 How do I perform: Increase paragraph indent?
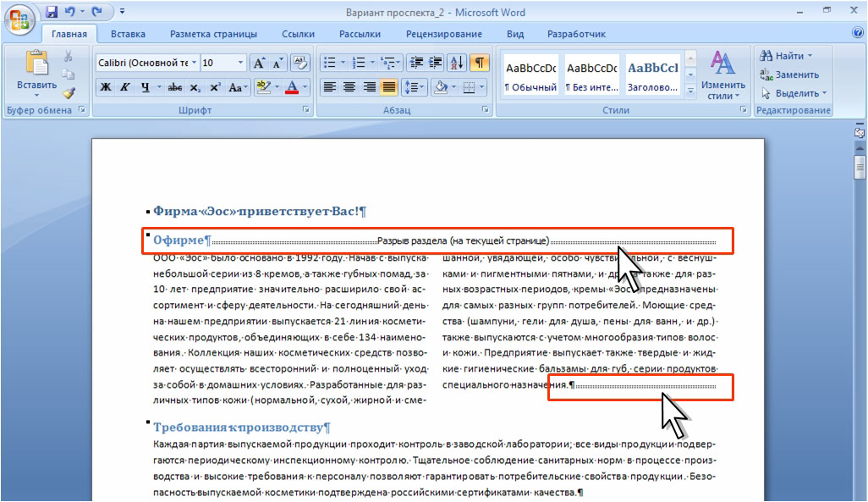pyautogui.click(x=437, y=63)
